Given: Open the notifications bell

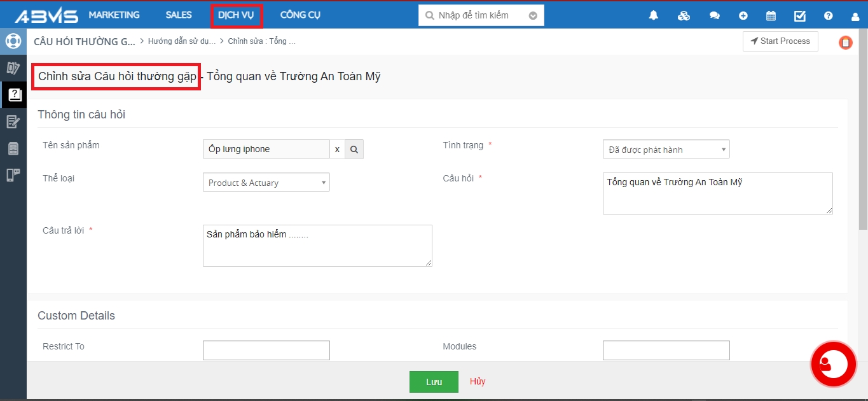Looking at the screenshot, I should (x=653, y=15).
